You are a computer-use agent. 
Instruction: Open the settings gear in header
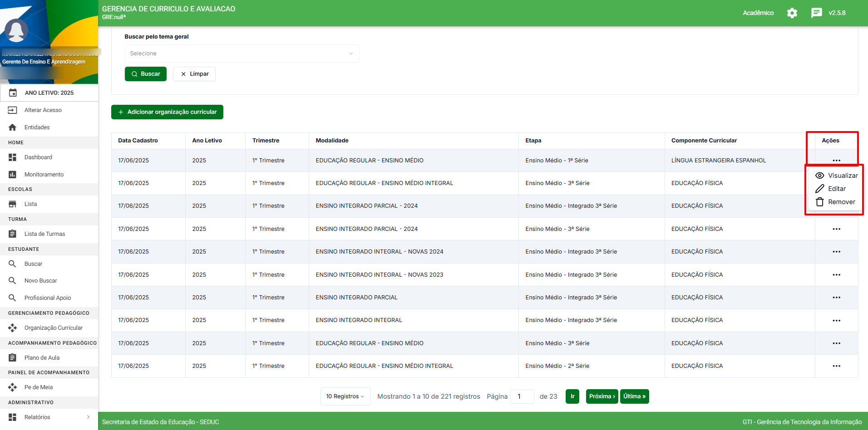792,13
